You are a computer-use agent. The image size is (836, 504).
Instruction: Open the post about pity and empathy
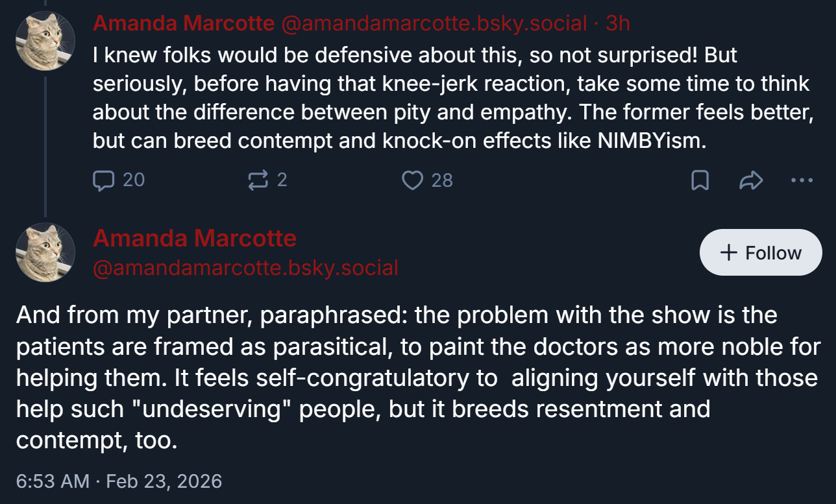(452, 97)
